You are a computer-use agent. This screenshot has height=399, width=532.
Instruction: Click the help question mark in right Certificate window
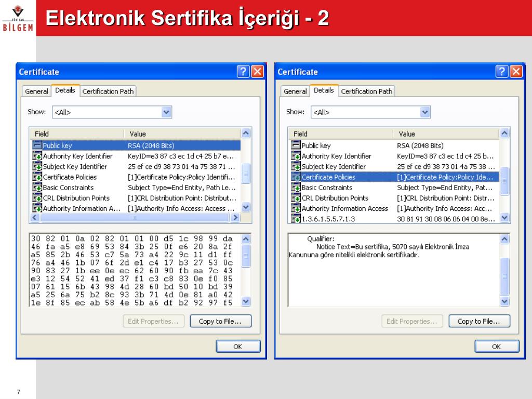502,72
